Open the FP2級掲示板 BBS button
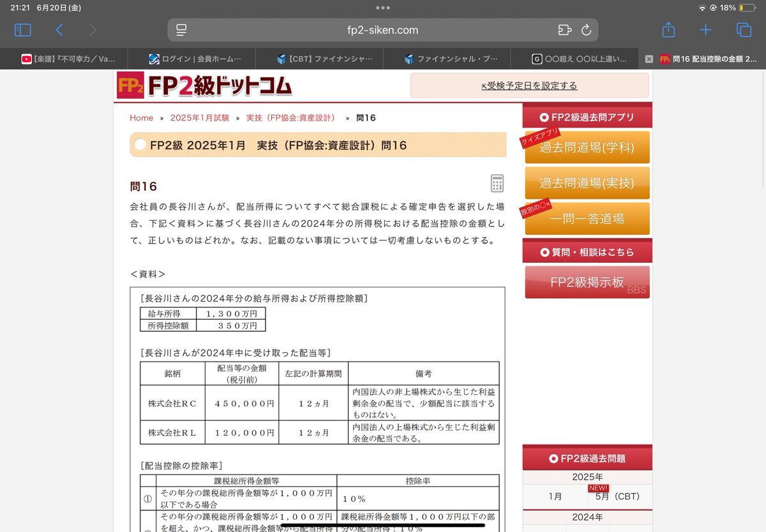The width and height of the screenshot is (766, 532). (587, 283)
